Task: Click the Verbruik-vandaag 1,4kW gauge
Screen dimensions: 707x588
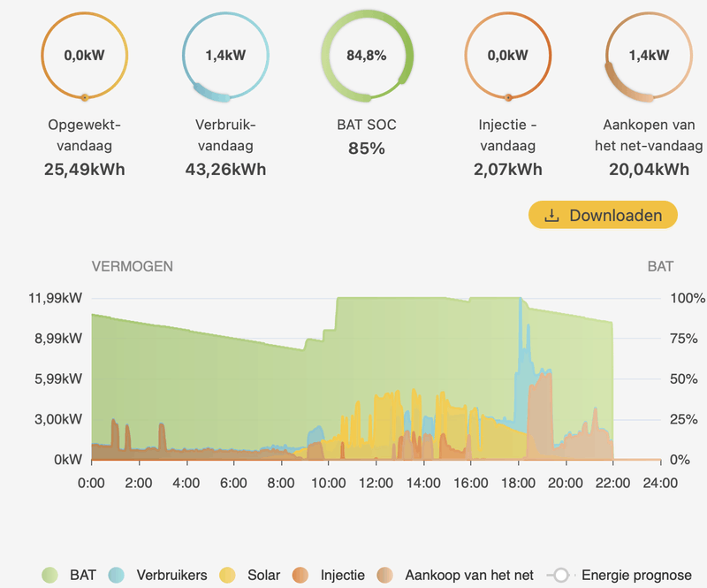Action: (225, 56)
